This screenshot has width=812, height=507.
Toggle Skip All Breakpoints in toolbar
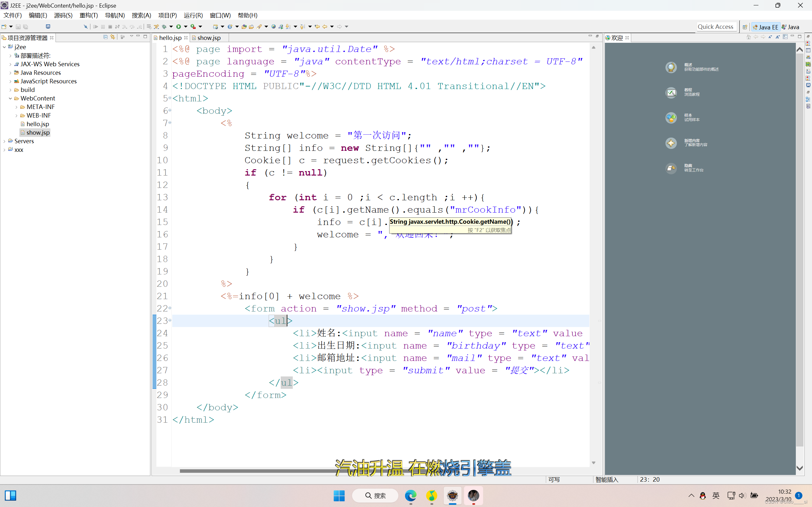coord(86,27)
